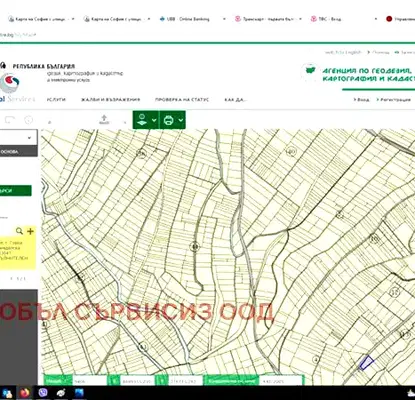Open the ТВС - Вход bookmark
The image size is (415, 400).
(x=326, y=19)
